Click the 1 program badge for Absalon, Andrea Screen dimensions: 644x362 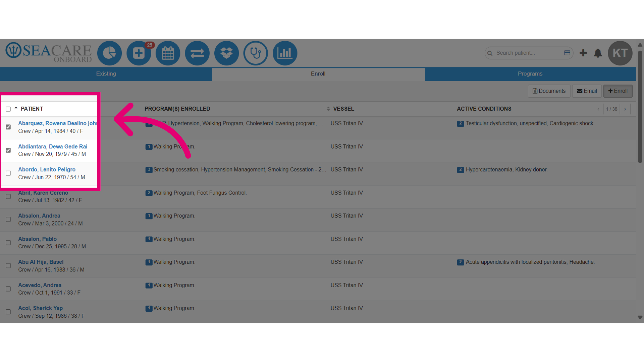(x=149, y=216)
